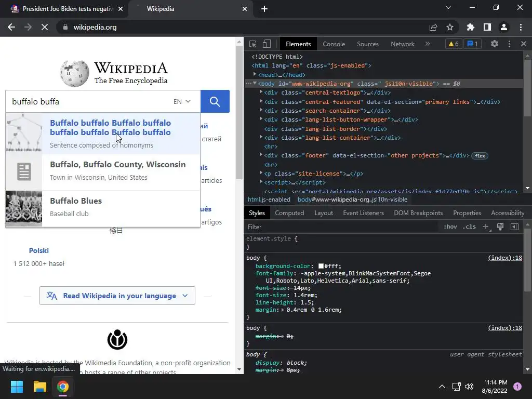Click the blue Wikipedia search button
This screenshot has height=399, width=532.
tap(215, 101)
